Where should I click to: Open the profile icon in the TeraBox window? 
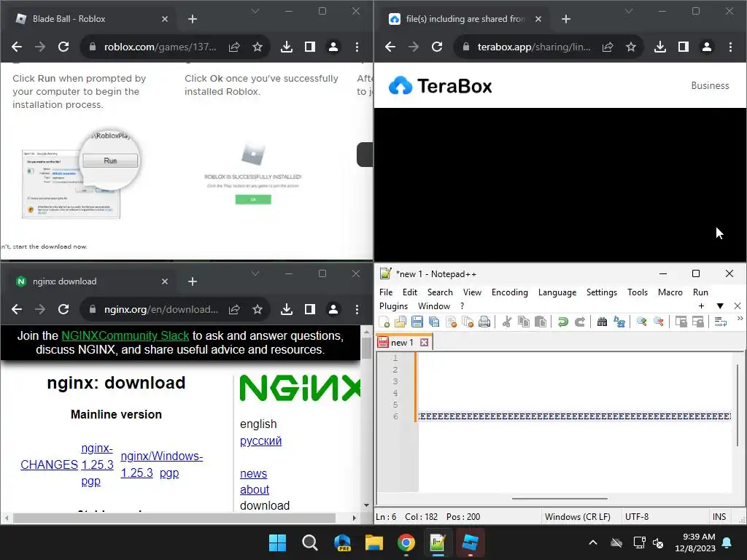click(x=706, y=47)
